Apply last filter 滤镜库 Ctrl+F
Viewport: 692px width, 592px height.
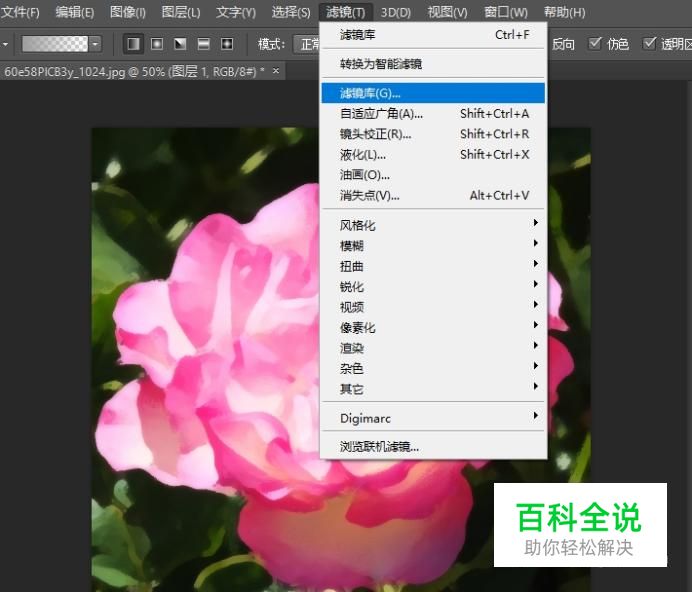[434, 34]
